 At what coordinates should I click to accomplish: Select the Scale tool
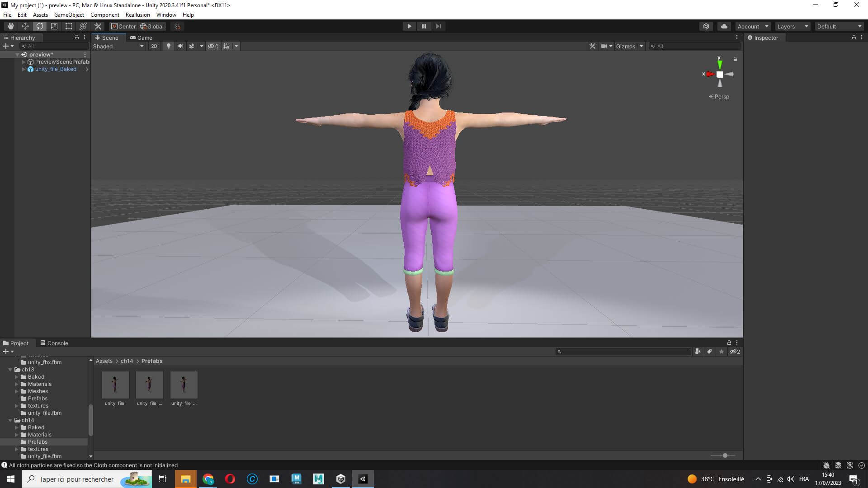tap(54, 26)
